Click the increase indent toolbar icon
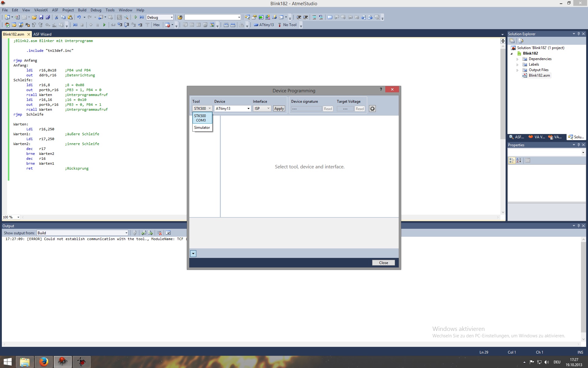The image size is (588, 368). click(x=305, y=17)
